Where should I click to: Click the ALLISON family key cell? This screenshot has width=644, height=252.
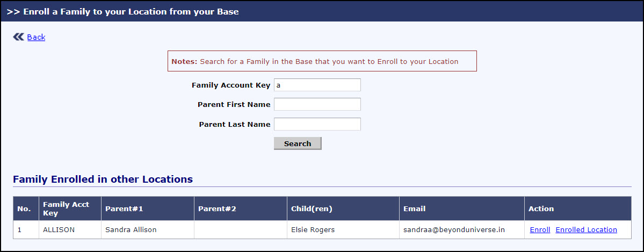(59, 229)
